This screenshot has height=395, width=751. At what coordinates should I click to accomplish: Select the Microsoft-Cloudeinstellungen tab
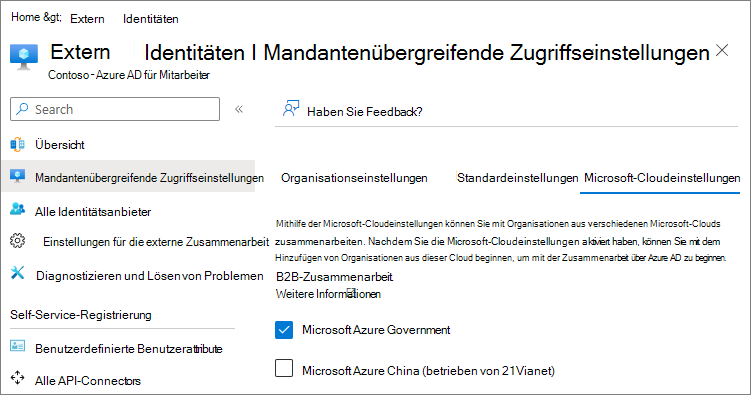tap(662, 178)
